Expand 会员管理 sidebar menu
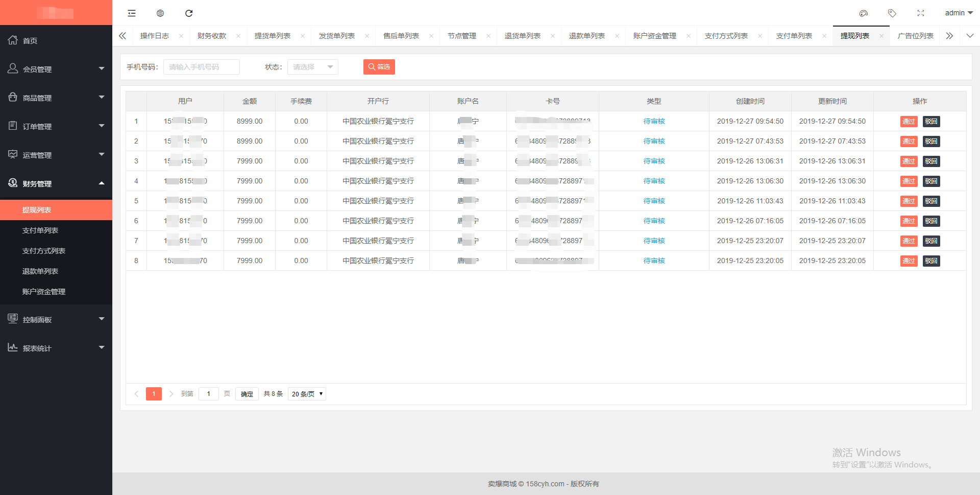Viewport: 980px width, 495px height. click(56, 69)
